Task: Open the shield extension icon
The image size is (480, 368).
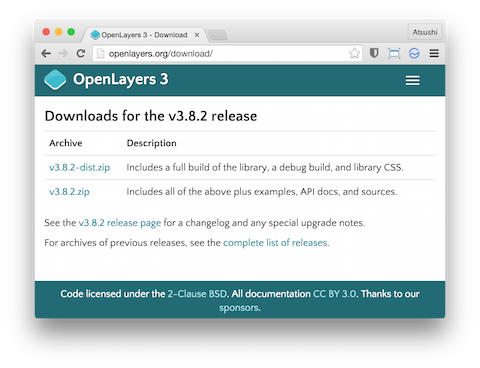Action: pos(374,53)
